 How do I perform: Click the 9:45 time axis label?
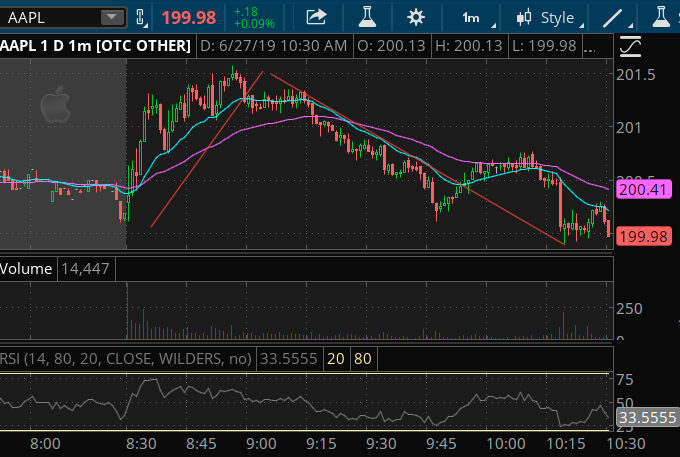[x=441, y=444]
